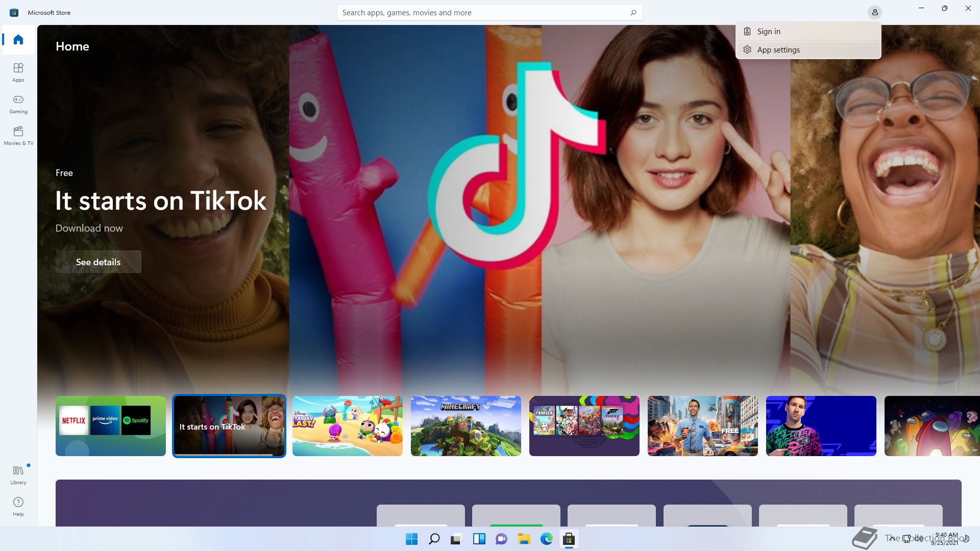Restore down the Microsoft Store window

pos(945,8)
